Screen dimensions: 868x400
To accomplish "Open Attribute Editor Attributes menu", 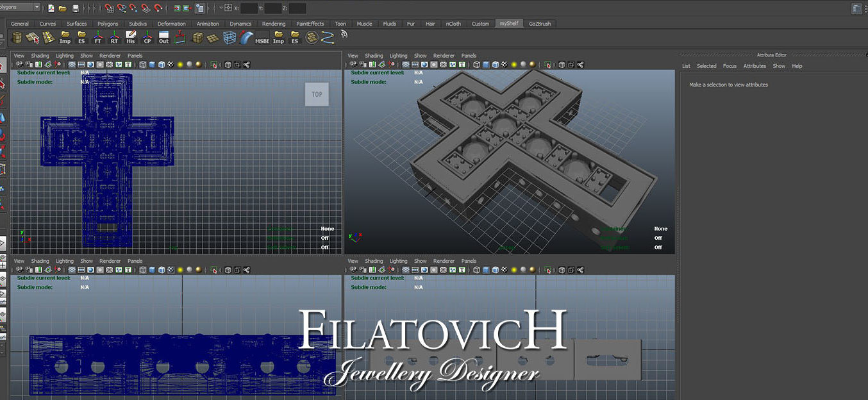I will point(755,66).
